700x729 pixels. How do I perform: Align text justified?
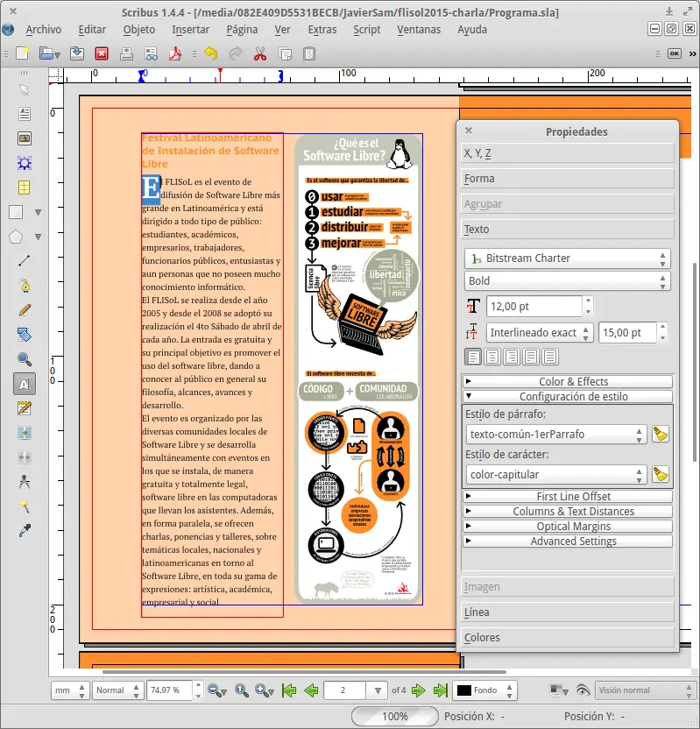click(x=531, y=357)
